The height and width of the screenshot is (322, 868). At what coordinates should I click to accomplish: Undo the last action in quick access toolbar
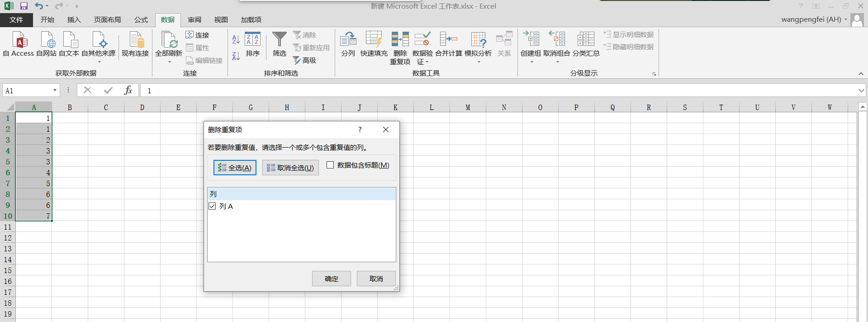pos(39,6)
